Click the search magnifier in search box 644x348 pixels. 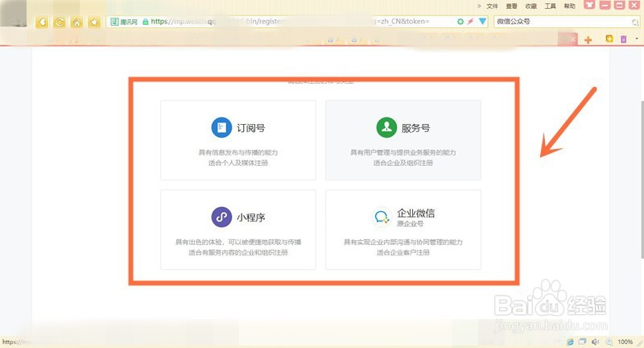tap(635, 22)
